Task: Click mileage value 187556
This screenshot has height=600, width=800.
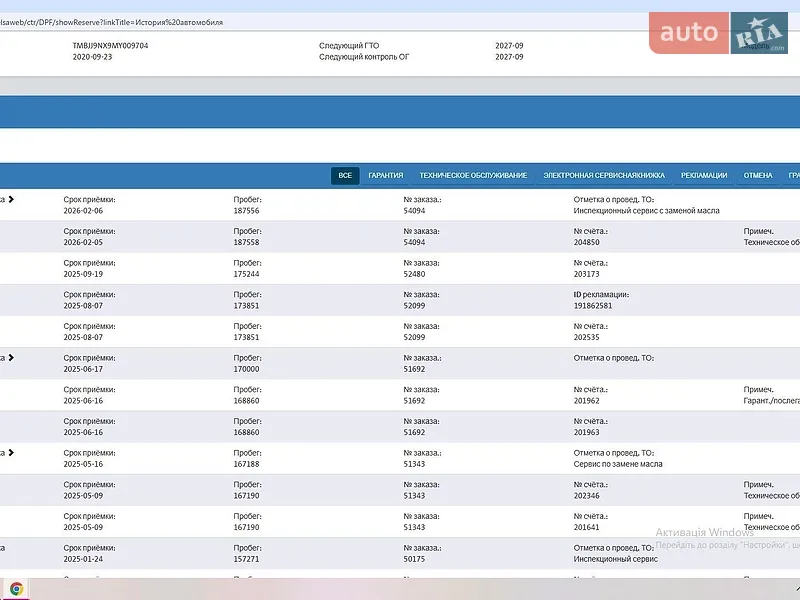Action: [x=246, y=211]
